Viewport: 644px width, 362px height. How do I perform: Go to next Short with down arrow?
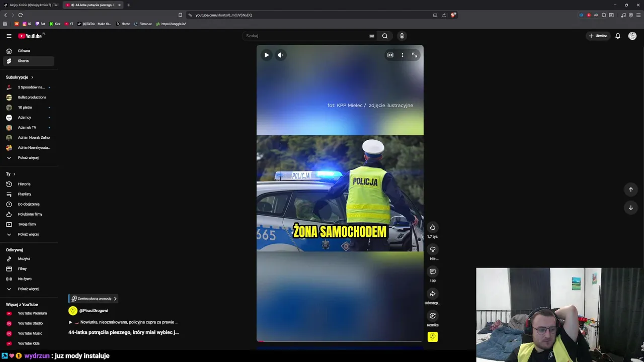coord(630,208)
